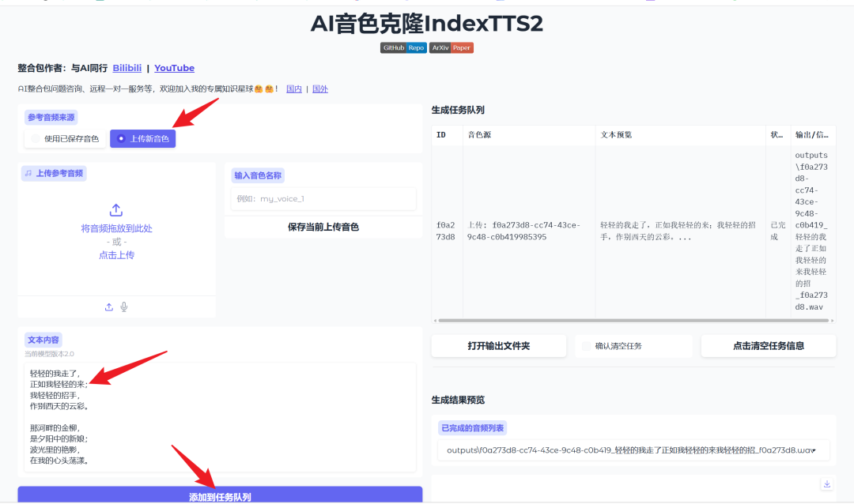The image size is (854, 504).
Task: Click 点击清空任务信息 to clear task info
Action: [768, 346]
